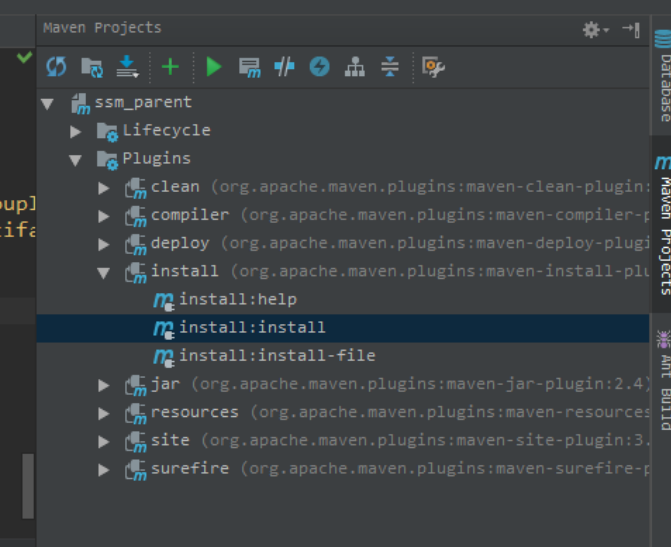Click the install:help goal icon

click(164, 301)
